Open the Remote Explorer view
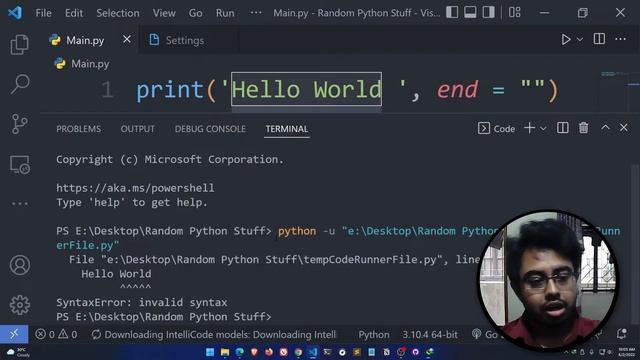 20,164
